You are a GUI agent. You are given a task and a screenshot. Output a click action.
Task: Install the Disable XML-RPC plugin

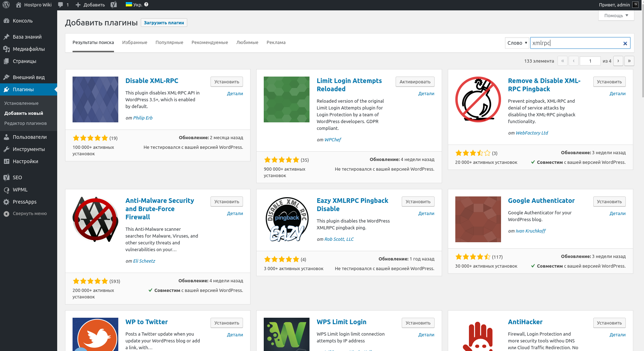click(x=226, y=82)
